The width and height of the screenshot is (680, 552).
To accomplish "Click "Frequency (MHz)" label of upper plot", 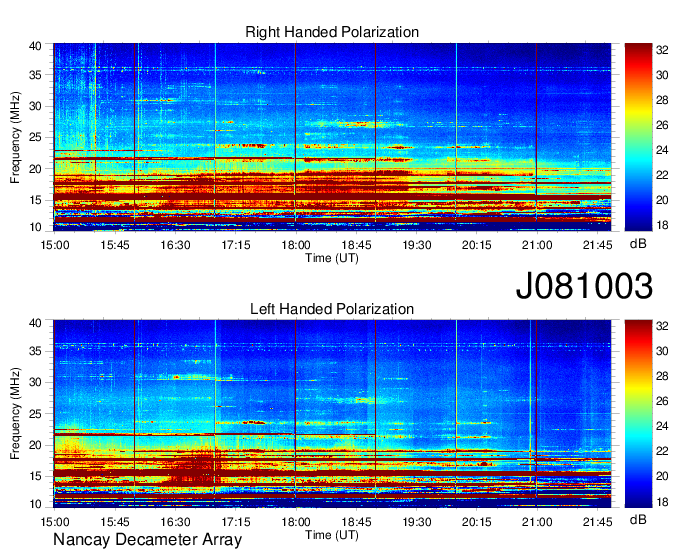I will pos(15,137).
